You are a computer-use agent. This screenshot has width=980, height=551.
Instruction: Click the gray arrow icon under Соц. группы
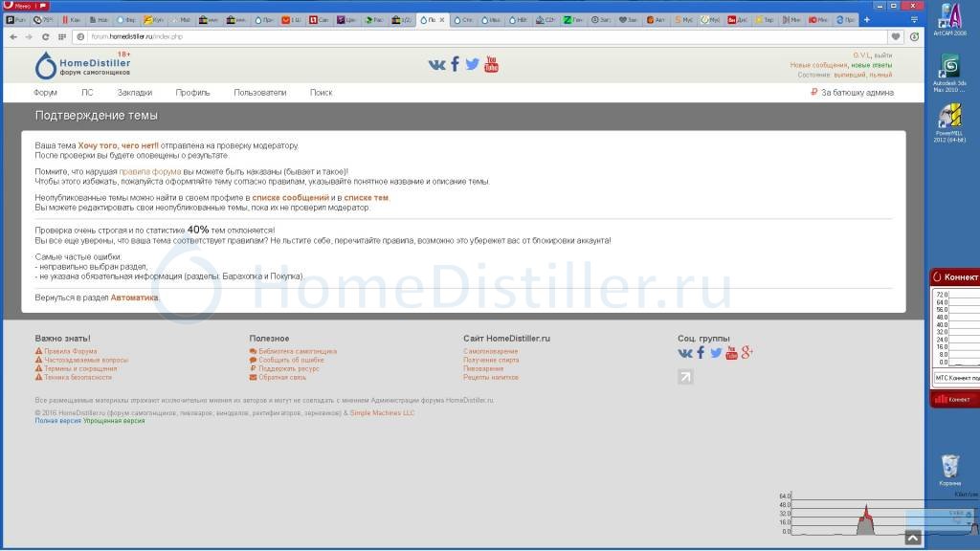coord(685,377)
